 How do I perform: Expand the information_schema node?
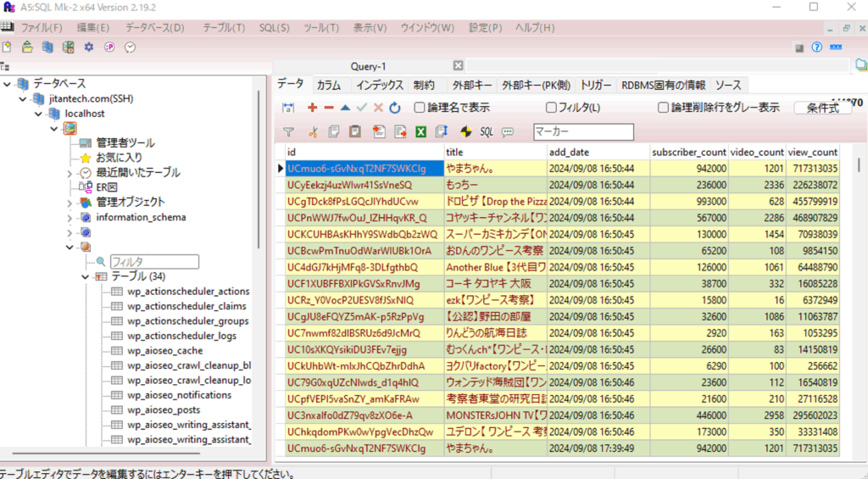(x=70, y=218)
